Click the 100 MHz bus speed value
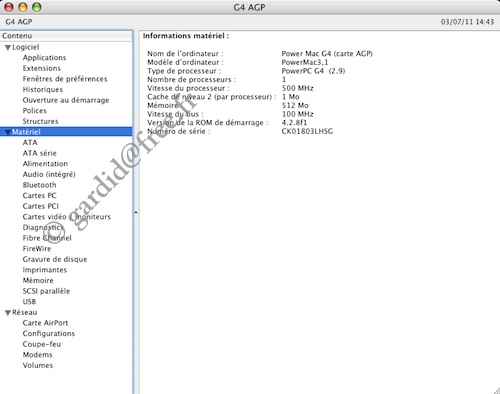 coord(297,114)
